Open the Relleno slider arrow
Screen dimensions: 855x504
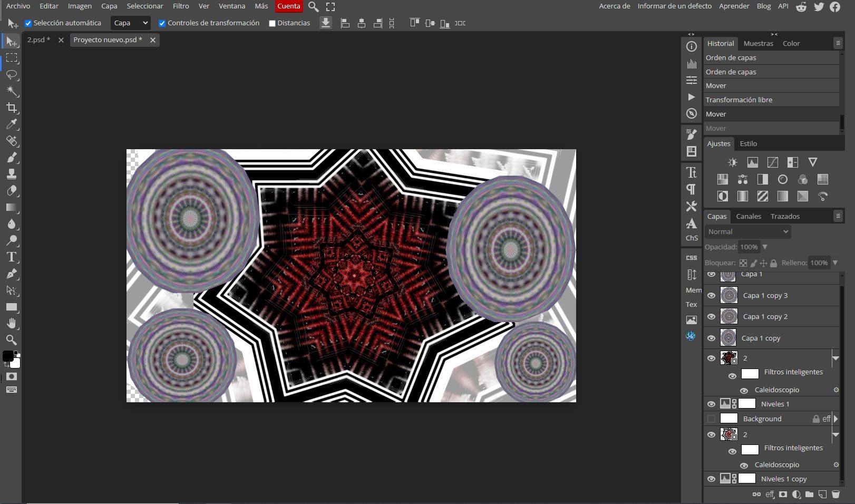pos(835,263)
